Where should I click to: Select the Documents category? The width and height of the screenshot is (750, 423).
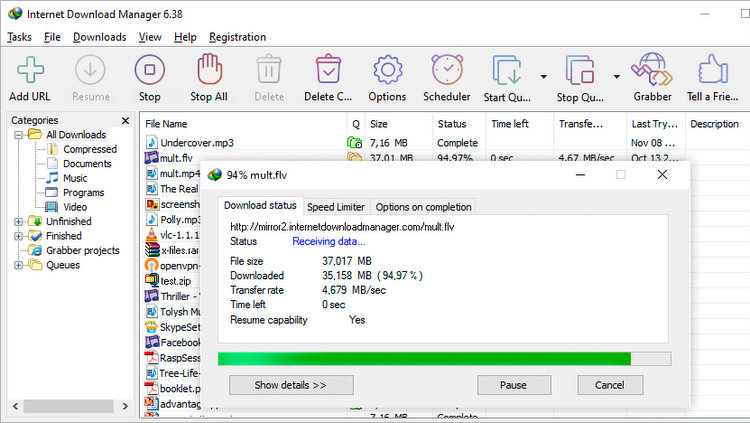tap(87, 164)
